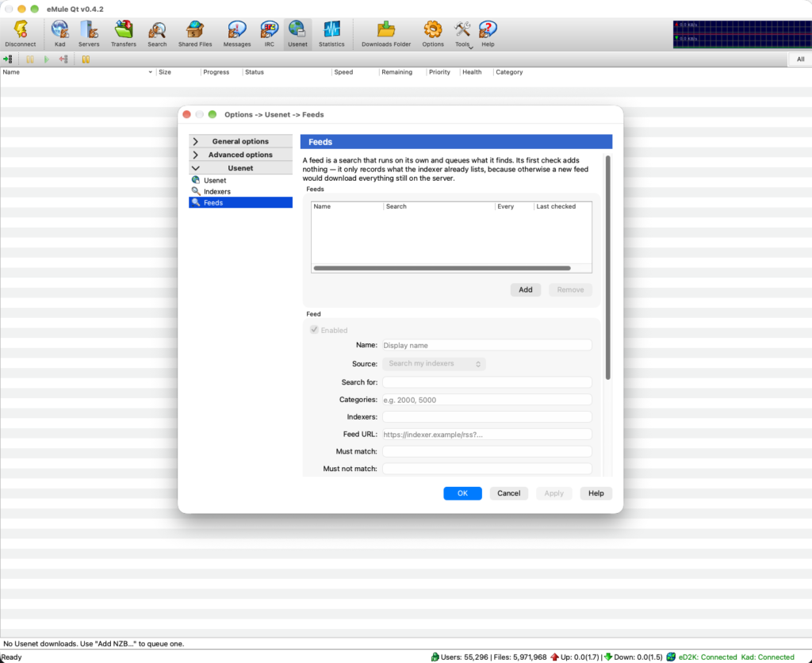
Task: Click the feeds table horizontal scrollbar
Action: click(x=442, y=268)
